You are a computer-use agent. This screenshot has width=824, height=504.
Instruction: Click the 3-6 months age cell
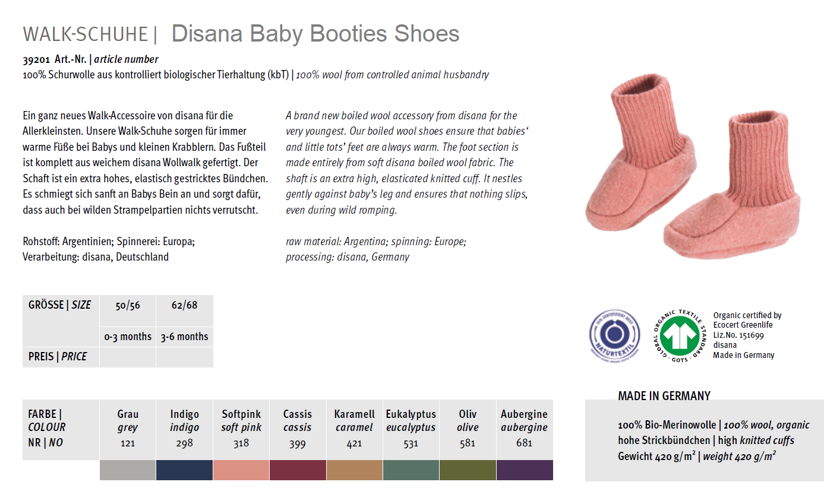coord(185,337)
